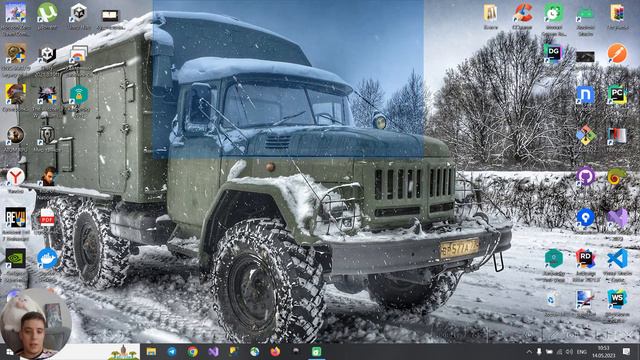
Task: Launch the blue map-pin application shortcut
Action: click(x=585, y=218)
